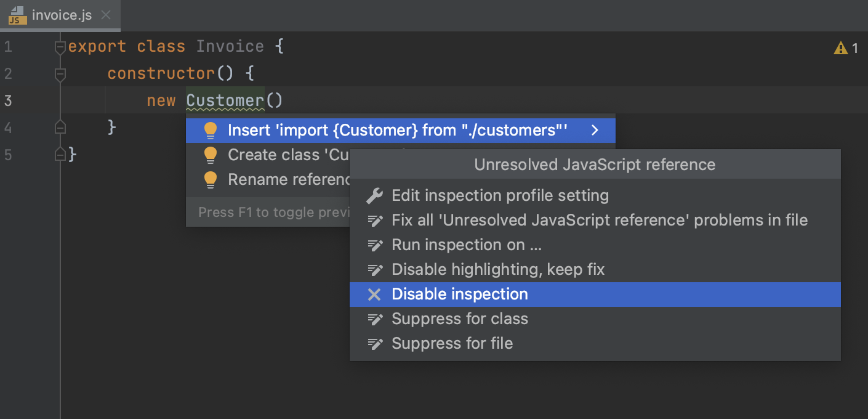The height and width of the screenshot is (419, 868).
Task: Click the pencil icon beside Run inspection on
Action: click(376, 245)
